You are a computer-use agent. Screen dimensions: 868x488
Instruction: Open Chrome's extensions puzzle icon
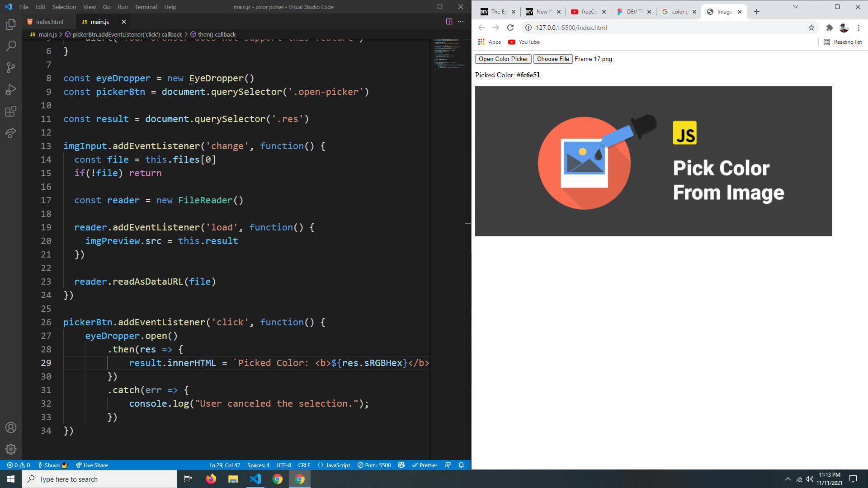click(x=830, y=28)
